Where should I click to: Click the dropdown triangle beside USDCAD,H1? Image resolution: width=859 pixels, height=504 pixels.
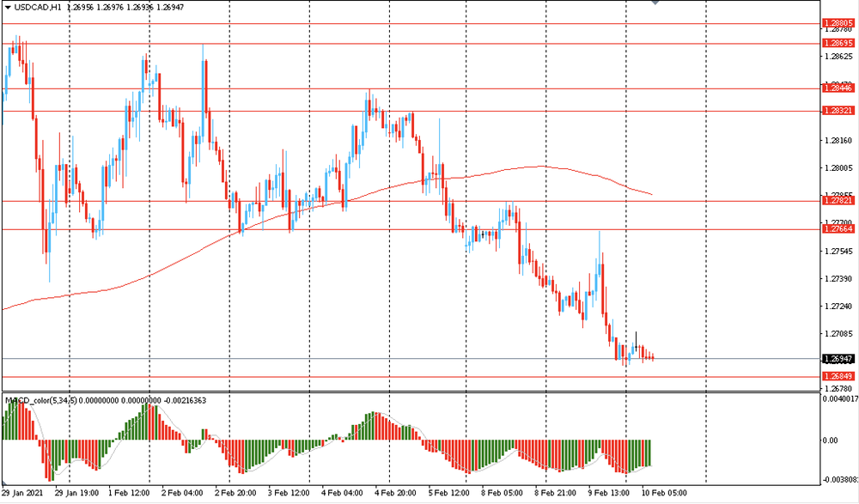pyautogui.click(x=7, y=7)
